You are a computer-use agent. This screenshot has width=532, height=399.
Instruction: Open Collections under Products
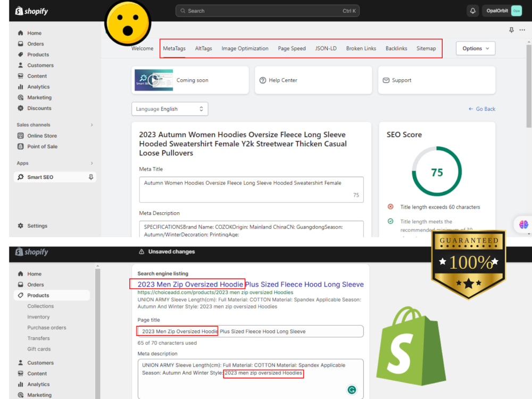[x=40, y=306]
